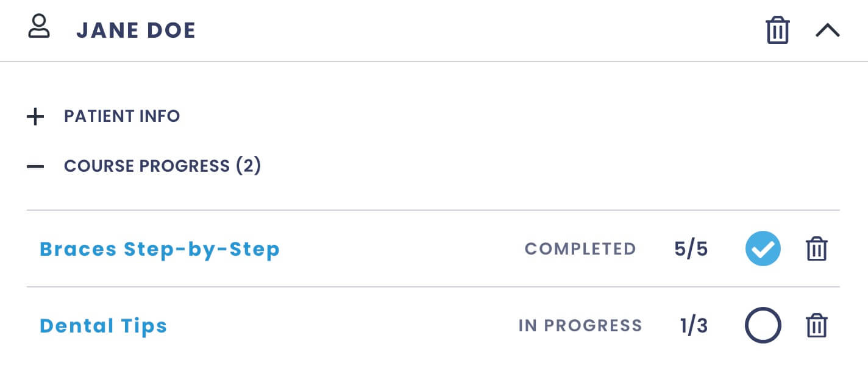Click the Dental Tips course row

click(x=433, y=326)
